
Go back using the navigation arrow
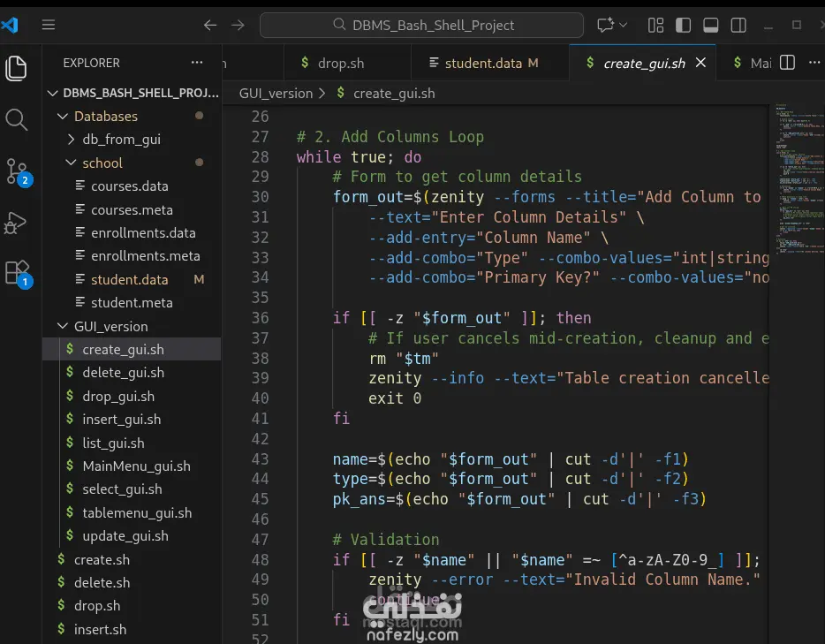[210, 25]
